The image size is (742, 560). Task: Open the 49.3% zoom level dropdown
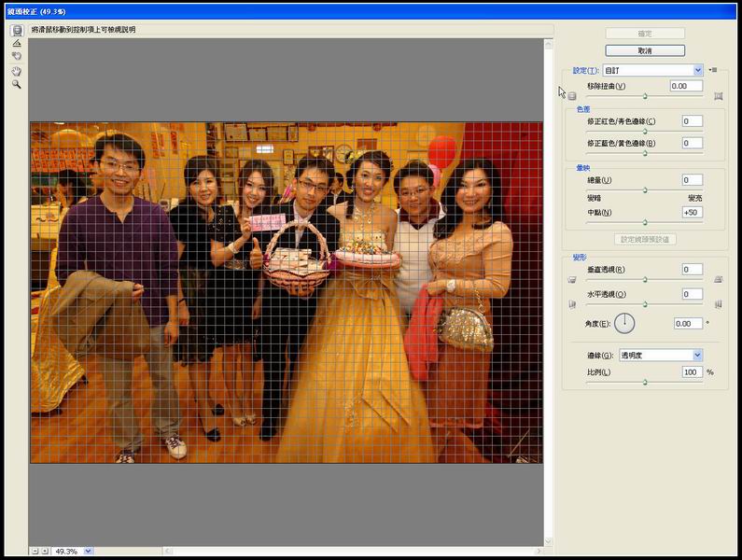[88, 551]
